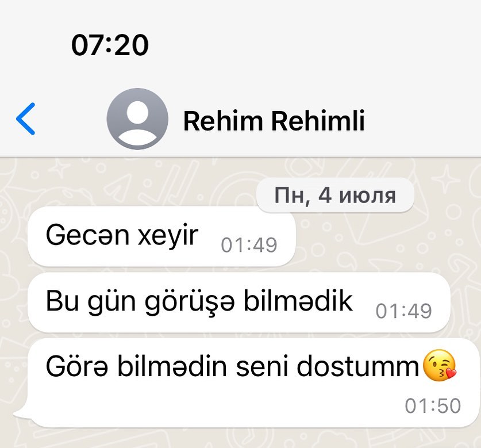Tap the blue back chevron
481x448 pixels.
point(26,119)
